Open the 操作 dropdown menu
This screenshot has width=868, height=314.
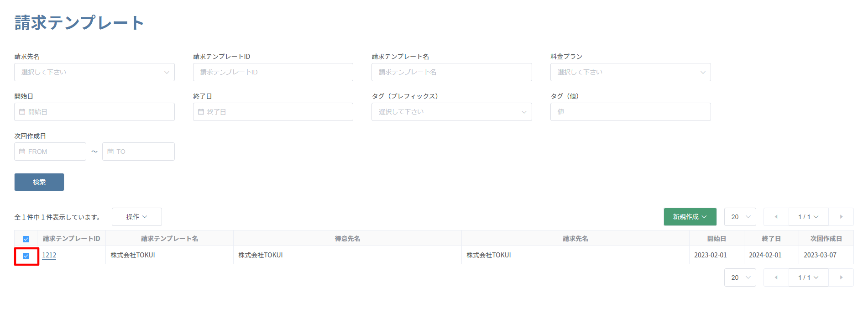point(137,217)
